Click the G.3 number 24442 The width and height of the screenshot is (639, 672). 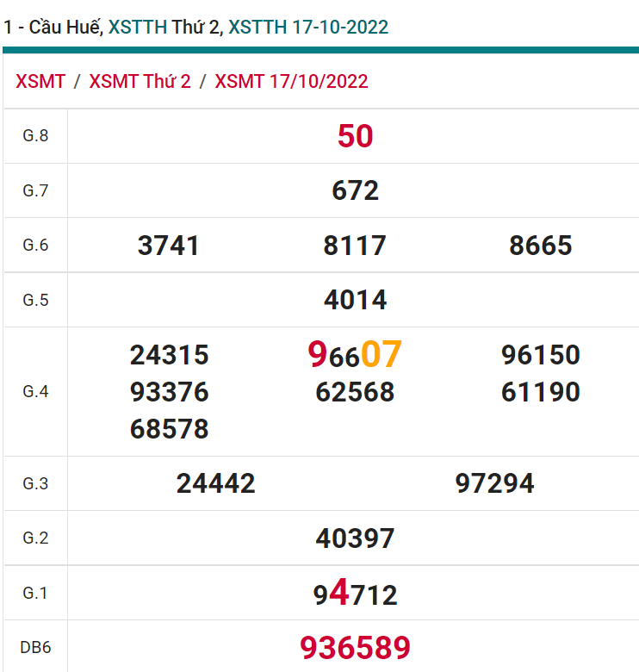point(216,483)
